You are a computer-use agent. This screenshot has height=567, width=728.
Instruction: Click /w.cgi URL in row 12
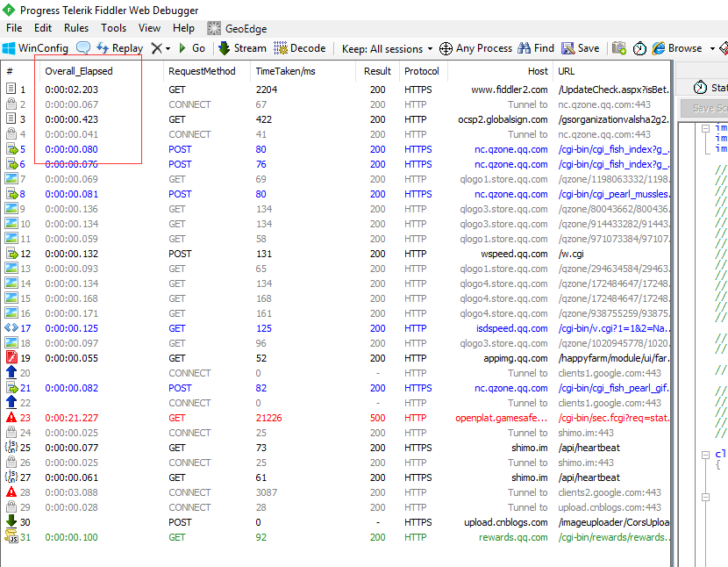click(x=571, y=254)
